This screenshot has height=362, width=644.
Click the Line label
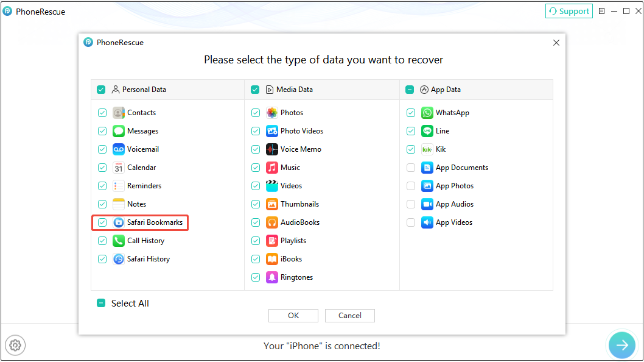443,131
